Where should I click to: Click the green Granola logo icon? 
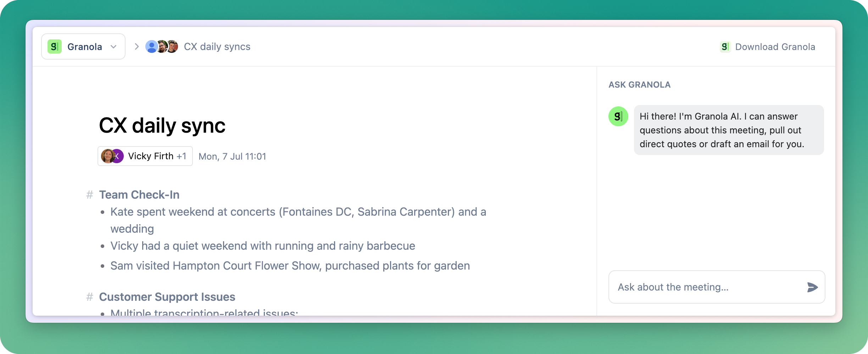[55, 46]
